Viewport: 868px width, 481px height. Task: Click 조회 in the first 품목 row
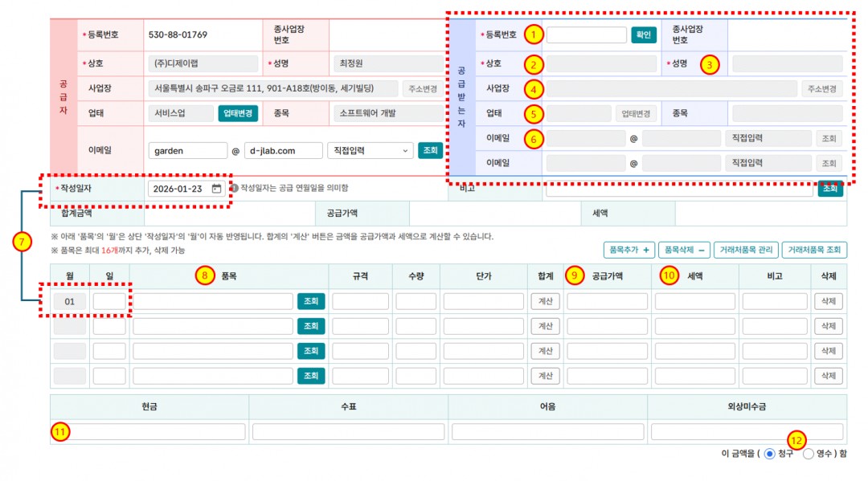click(311, 301)
